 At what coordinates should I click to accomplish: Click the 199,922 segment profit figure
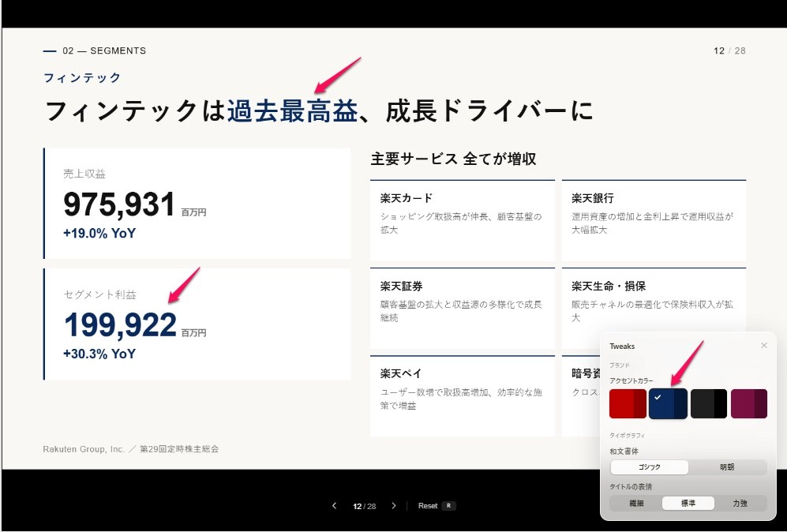(120, 324)
